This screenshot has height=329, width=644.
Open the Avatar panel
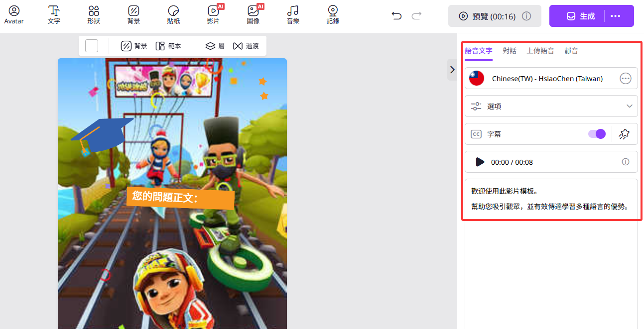click(x=14, y=15)
